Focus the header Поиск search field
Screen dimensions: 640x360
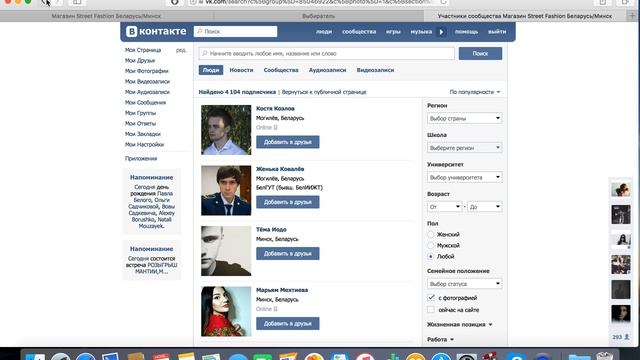(x=236, y=31)
